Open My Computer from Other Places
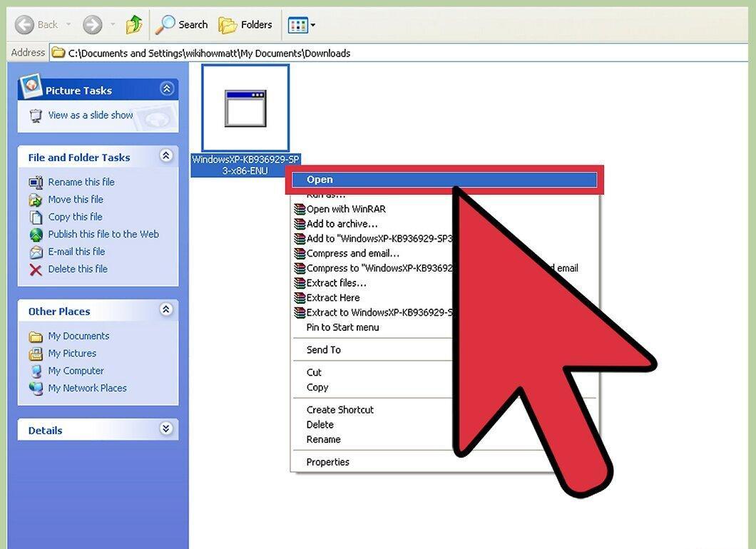 coord(76,371)
